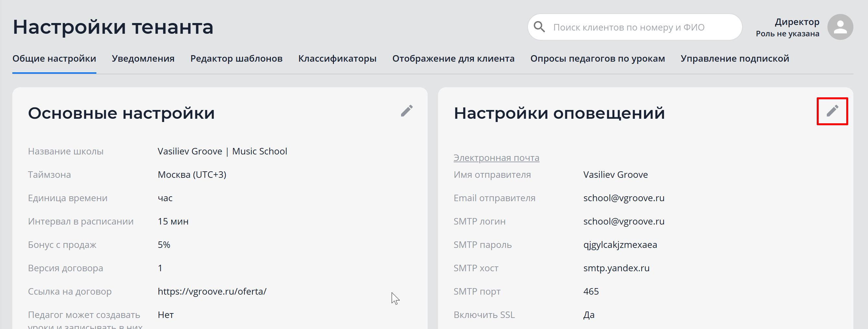Click the Настройки тенанта page heading
Screen dimensions: 868x329
[x=113, y=27]
